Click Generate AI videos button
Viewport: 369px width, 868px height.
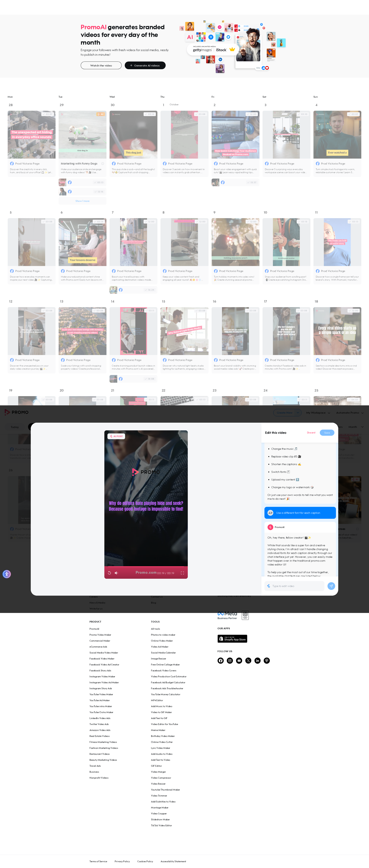click(145, 65)
